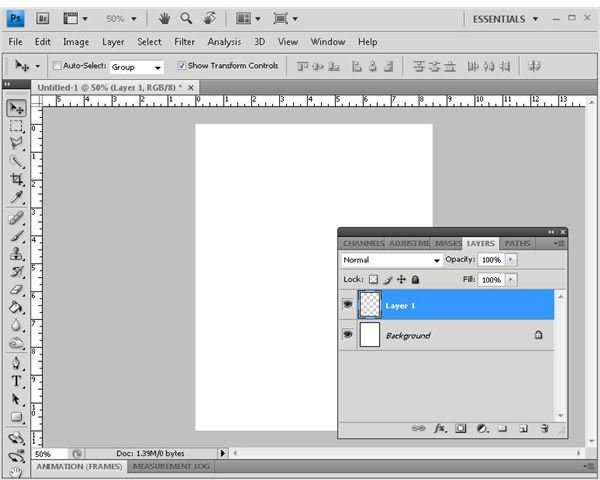Select the 3D Rotate tool
600x480 pixels.
[16, 438]
